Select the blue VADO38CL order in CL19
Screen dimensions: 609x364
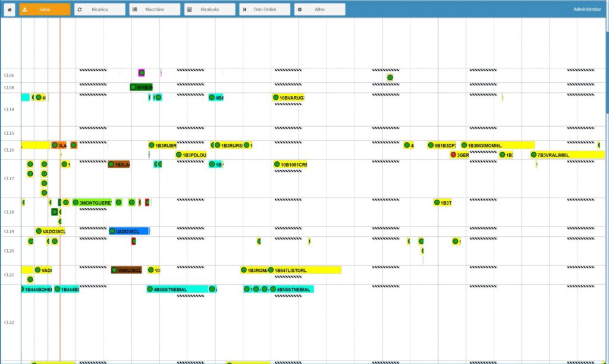(x=129, y=231)
